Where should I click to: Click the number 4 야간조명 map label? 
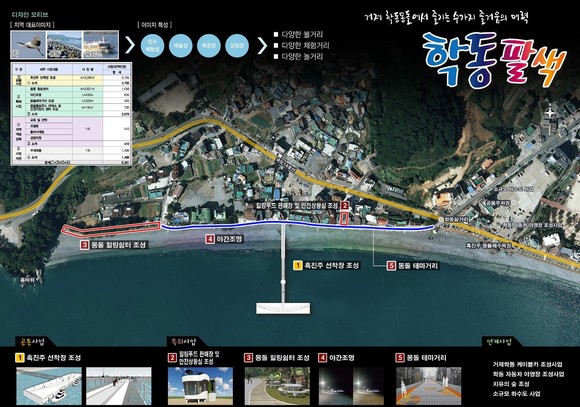click(224, 239)
